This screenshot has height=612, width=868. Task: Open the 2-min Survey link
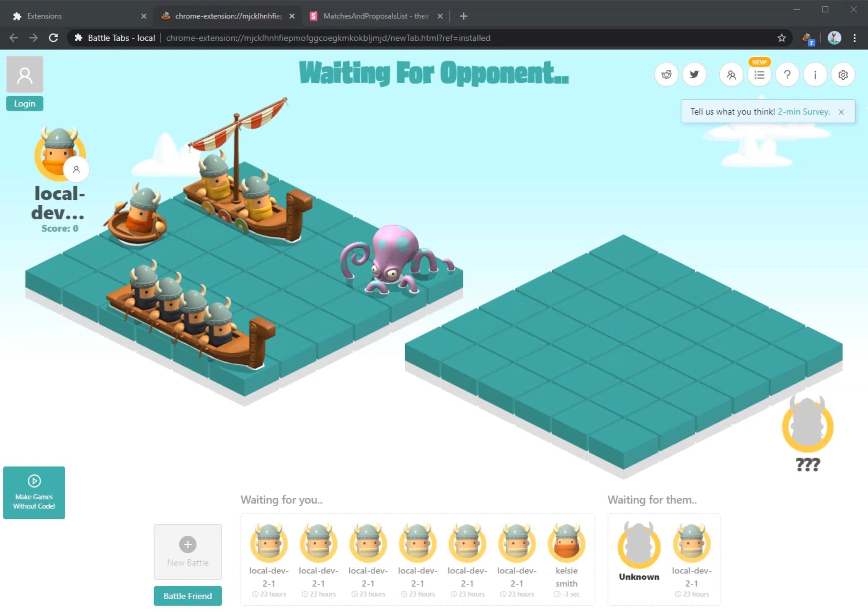pos(803,112)
